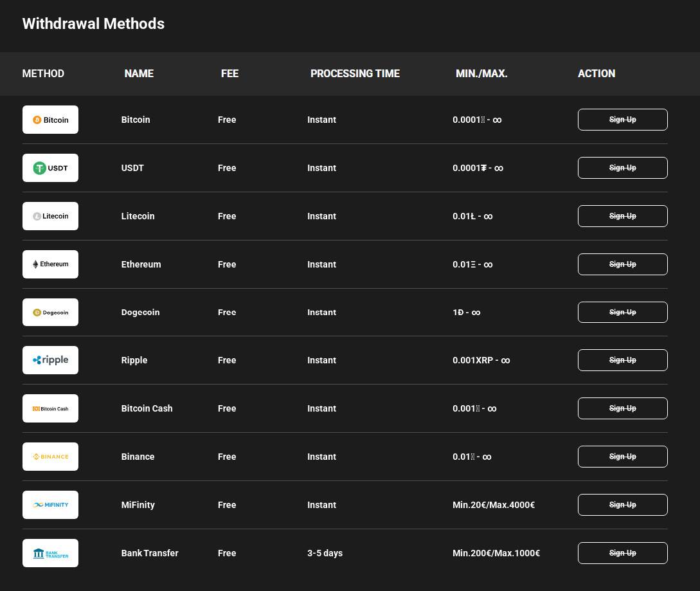Click the Binance method logo

pos(50,457)
